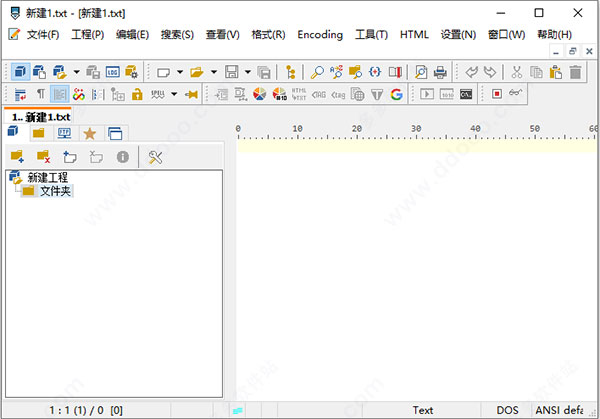The image size is (600, 419).
Task: Click the orange tree structure icon
Action: [x=291, y=72]
